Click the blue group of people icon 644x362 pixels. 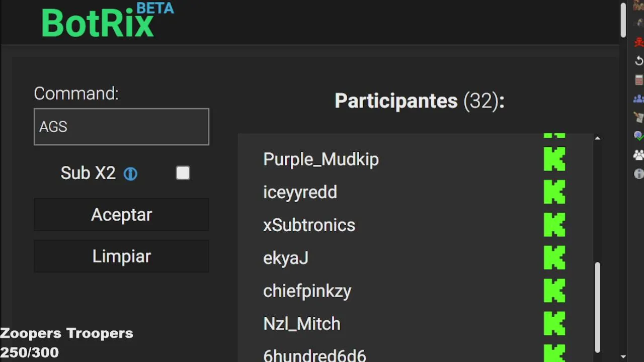coord(638,99)
